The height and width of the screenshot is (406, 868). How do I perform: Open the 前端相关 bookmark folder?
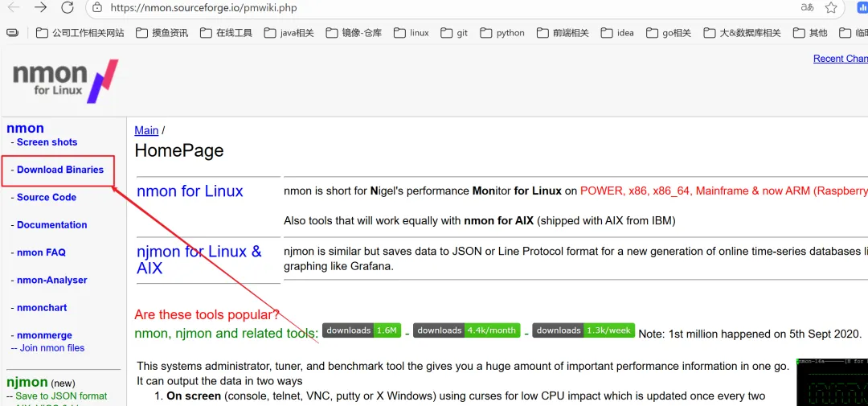[563, 33]
